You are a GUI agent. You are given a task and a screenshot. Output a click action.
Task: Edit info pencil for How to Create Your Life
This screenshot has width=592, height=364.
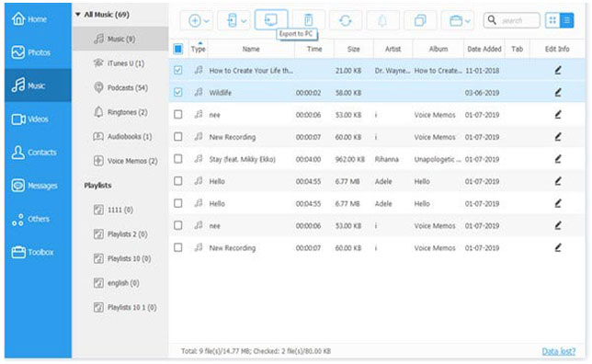558,70
